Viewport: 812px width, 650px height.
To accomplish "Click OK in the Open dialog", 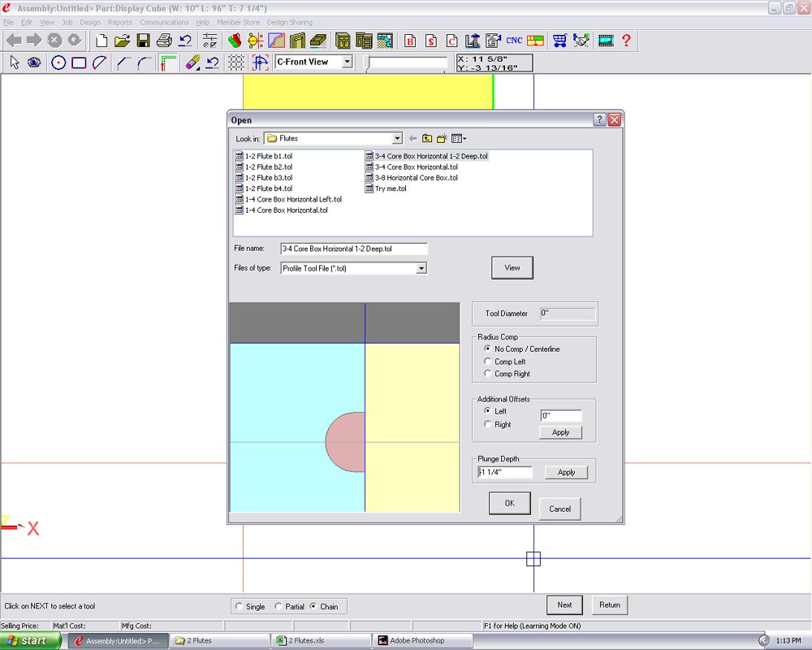I will click(x=510, y=503).
